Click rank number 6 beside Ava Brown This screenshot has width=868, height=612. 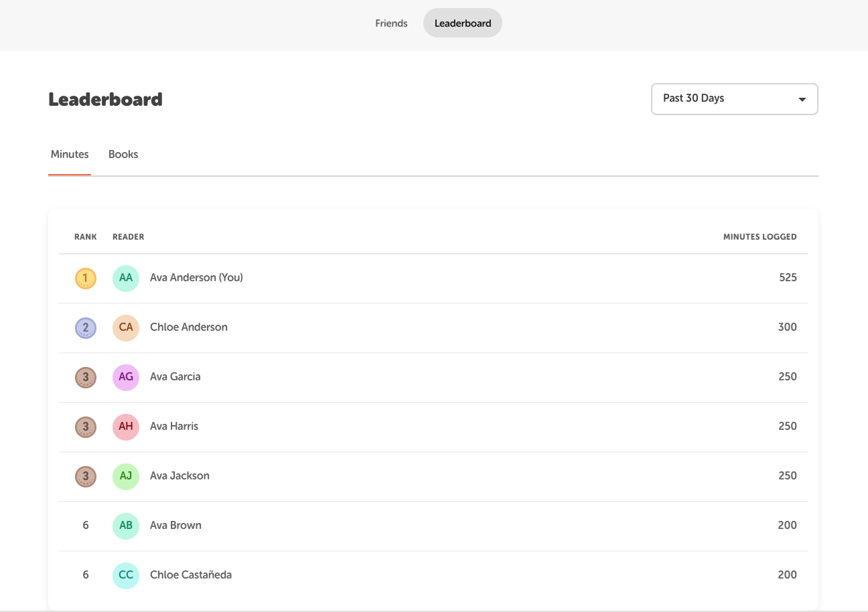[86, 526]
